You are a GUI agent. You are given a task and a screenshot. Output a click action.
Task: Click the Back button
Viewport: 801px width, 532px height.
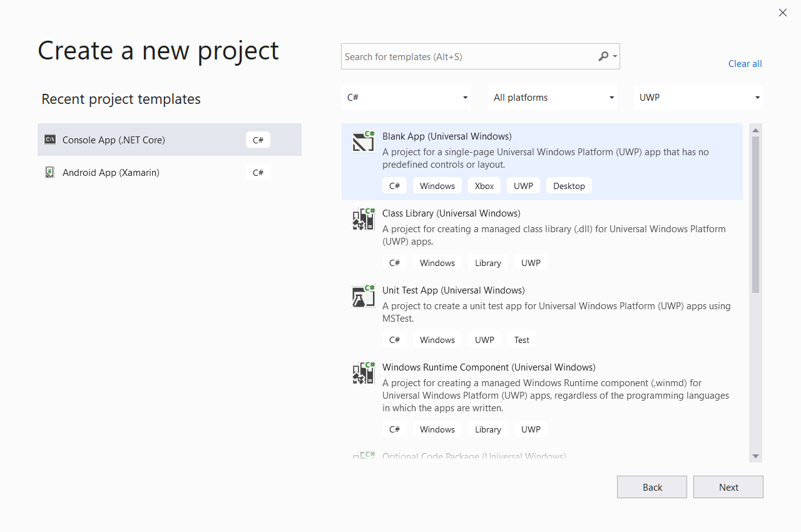[652, 487]
